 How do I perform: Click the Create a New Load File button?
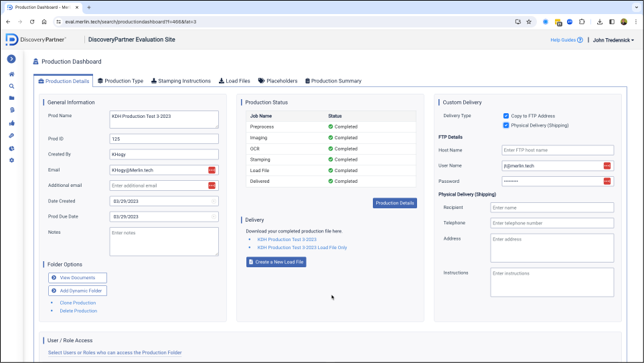pos(276,262)
